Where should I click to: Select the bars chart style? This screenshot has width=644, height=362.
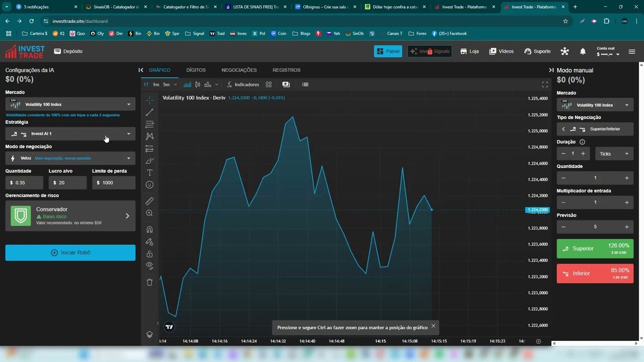(207, 84)
